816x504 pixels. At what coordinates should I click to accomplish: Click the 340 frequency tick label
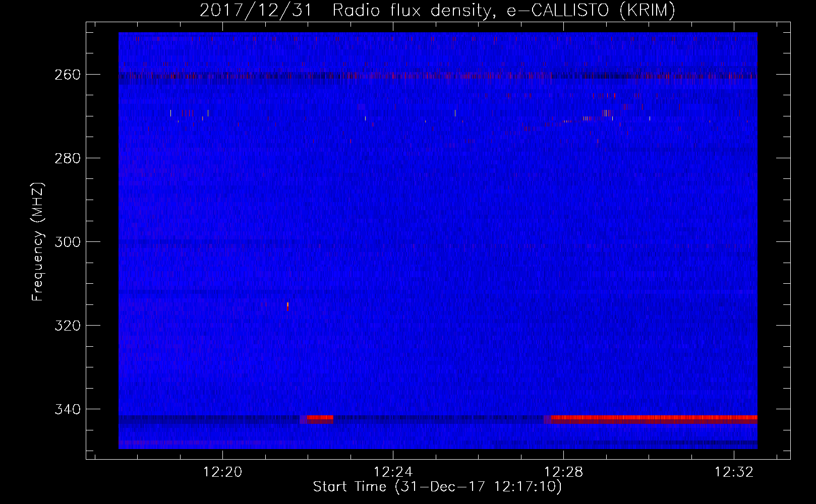pos(67,409)
